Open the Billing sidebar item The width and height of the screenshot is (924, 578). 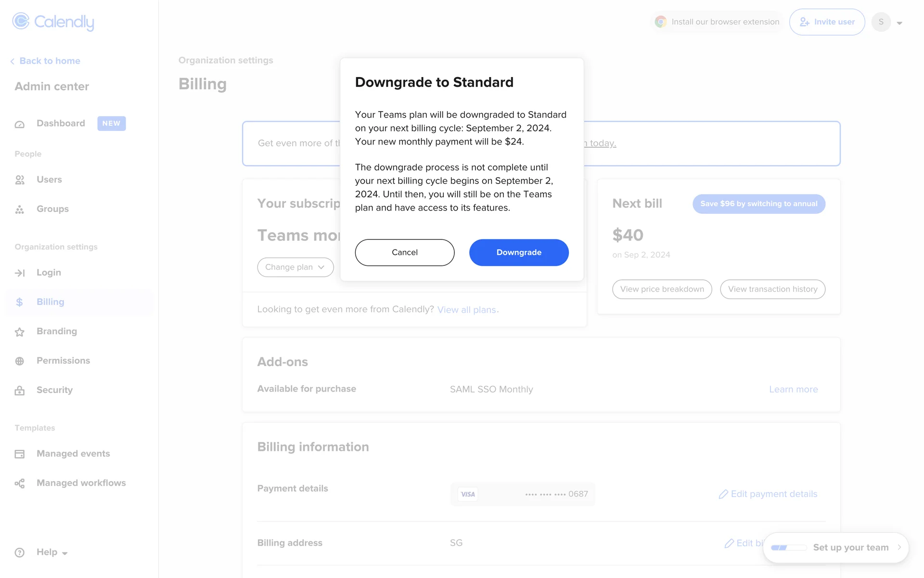click(x=50, y=302)
